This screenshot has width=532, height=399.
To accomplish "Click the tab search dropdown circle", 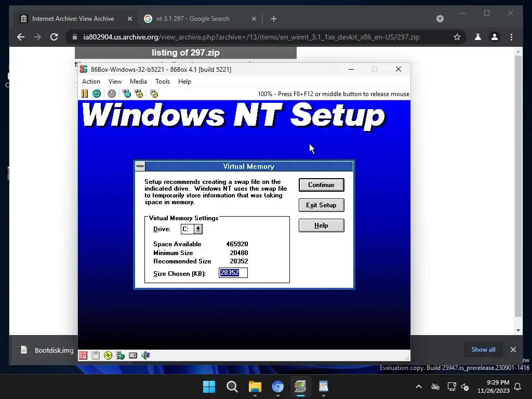I will (x=440, y=19).
